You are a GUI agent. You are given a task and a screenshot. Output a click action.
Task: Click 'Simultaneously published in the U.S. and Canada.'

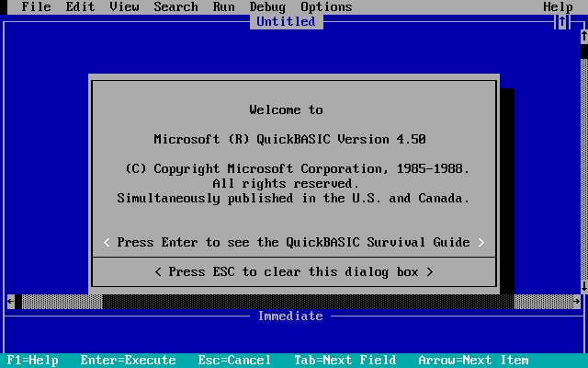pos(294,199)
